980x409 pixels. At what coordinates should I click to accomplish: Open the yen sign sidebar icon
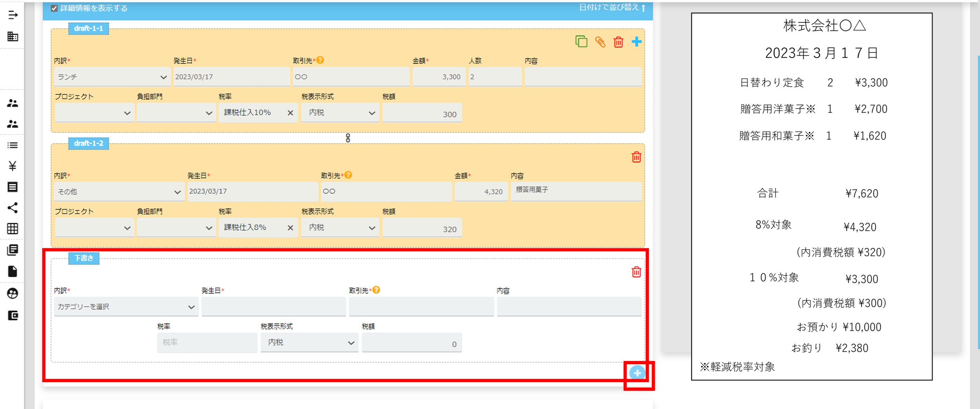(13, 166)
